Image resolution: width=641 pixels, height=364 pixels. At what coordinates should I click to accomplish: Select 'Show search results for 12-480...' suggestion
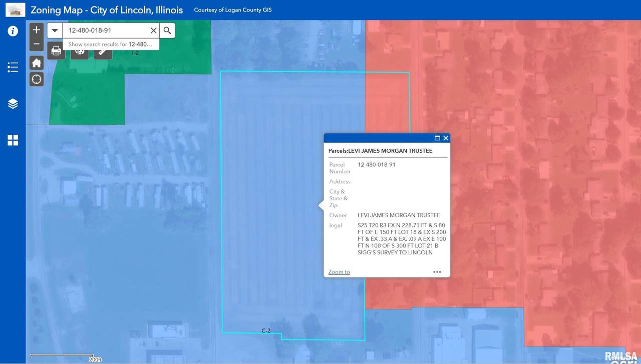pyautogui.click(x=110, y=44)
